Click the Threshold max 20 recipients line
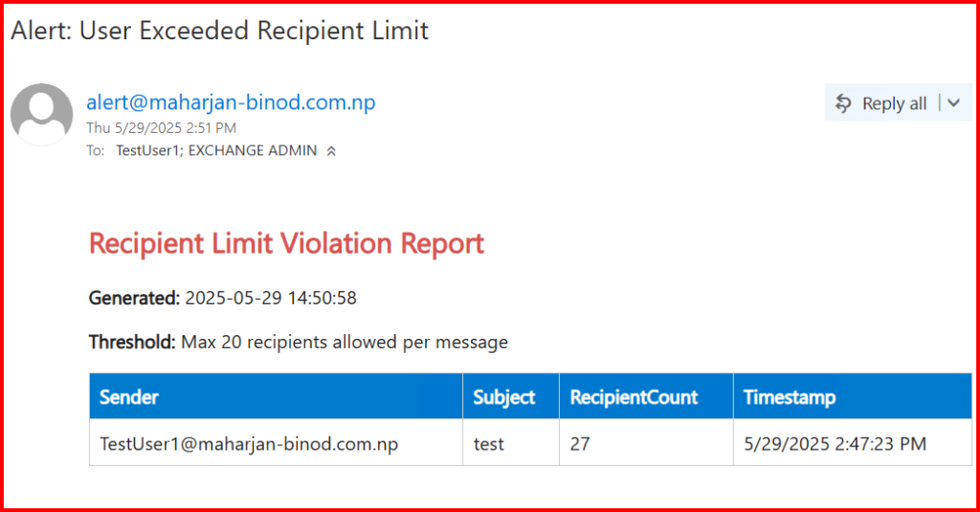This screenshot has height=512, width=980. [298, 342]
